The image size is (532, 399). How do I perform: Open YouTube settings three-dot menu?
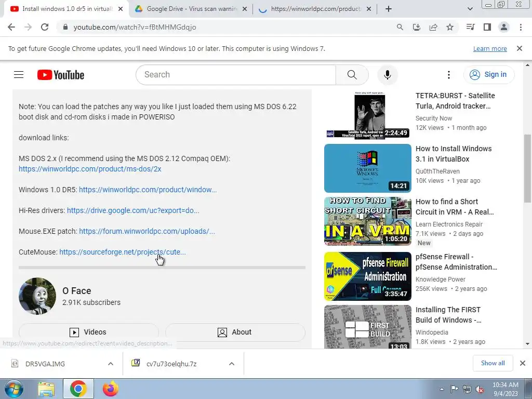448,75
